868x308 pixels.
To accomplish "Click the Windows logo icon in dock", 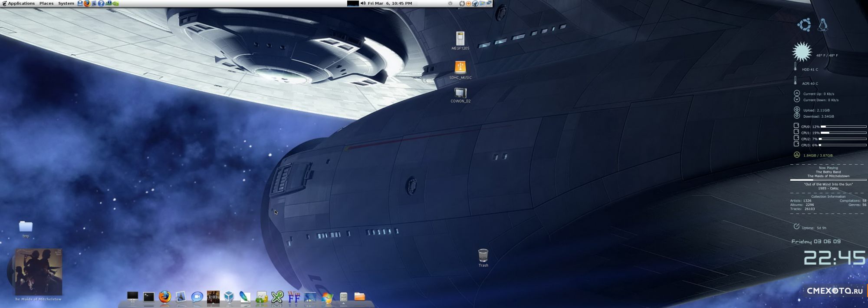I will click(x=327, y=297).
